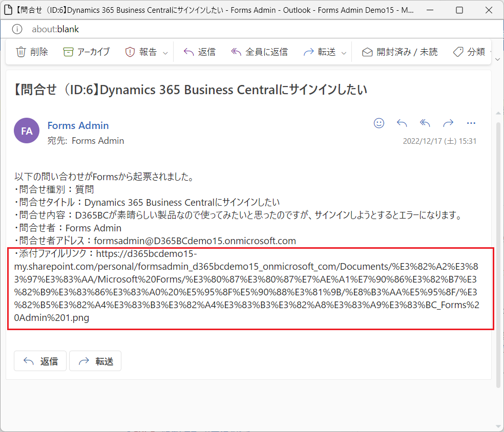
Task: Click the Delete (削除) trash toolbar button
Action: tap(32, 52)
